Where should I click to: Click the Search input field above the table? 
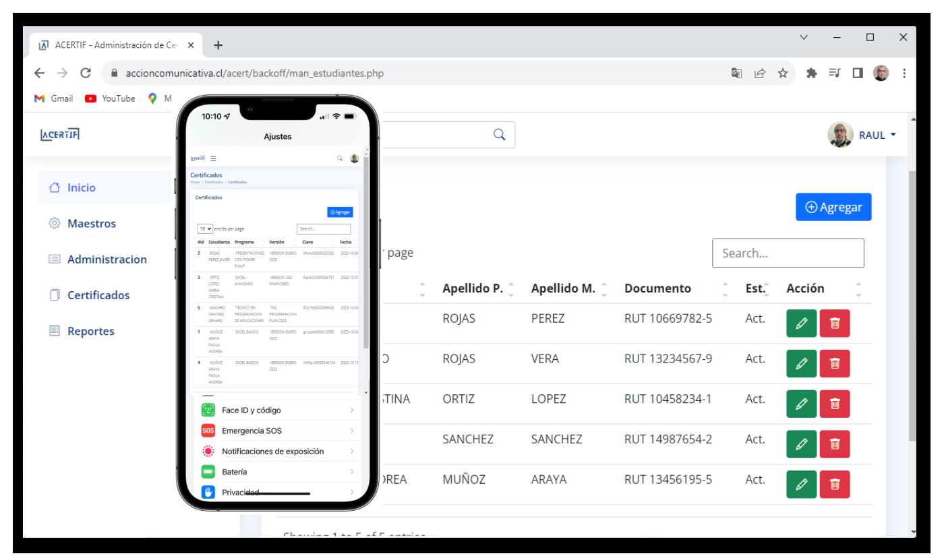pyautogui.click(x=788, y=253)
